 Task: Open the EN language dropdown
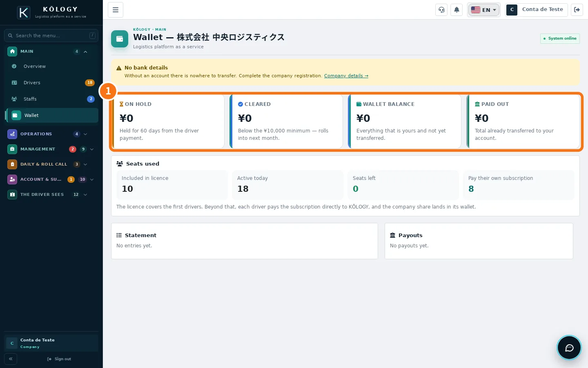point(484,10)
